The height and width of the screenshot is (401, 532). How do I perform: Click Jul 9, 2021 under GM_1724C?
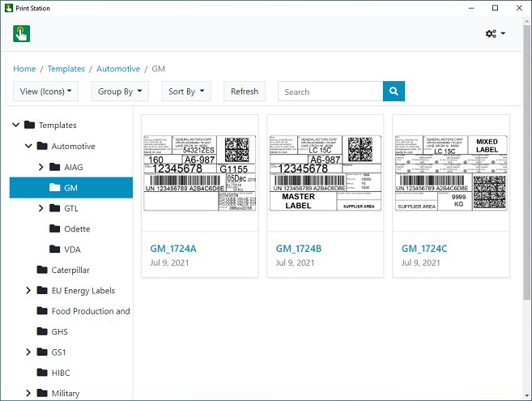click(x=421, y=262)
